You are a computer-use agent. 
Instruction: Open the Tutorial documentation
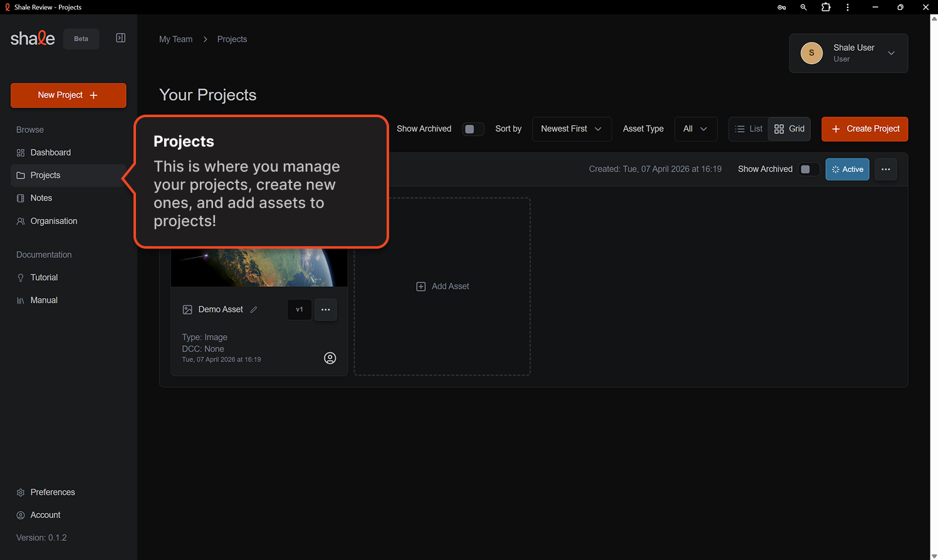pyautogui.click(x=68, y=277)
